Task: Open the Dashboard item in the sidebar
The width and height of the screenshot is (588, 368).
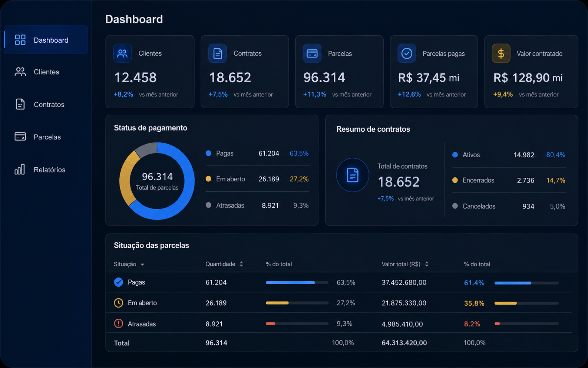Action: tap(46, 40)
